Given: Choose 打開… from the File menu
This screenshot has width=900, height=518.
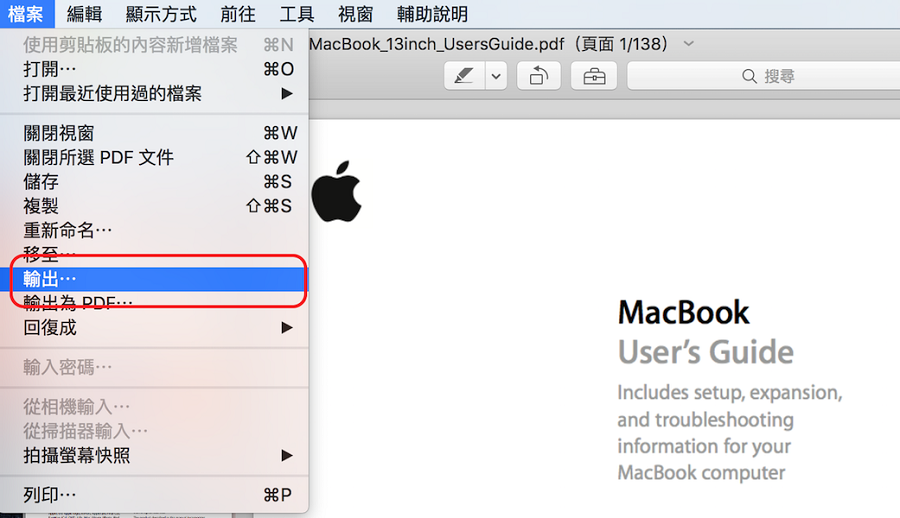Looking at the screenshot, I should 154,69.
